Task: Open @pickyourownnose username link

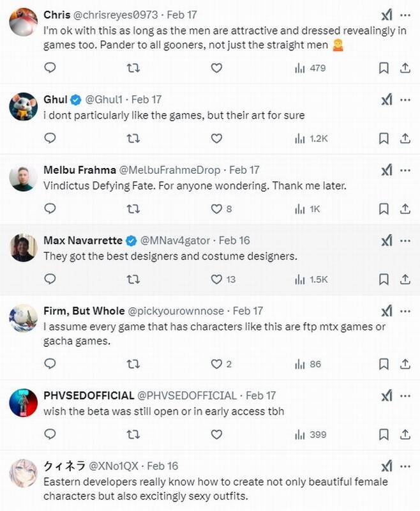Action: (176, 310)
